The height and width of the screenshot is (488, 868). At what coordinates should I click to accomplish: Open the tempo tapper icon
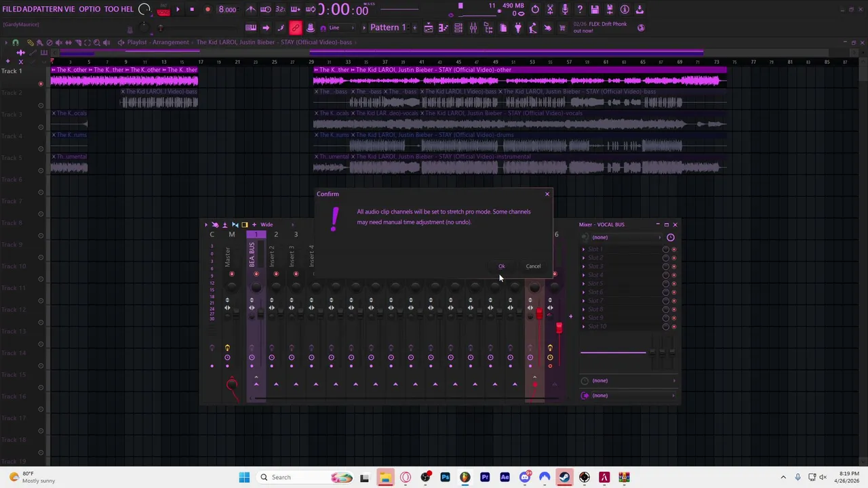click(533, 28)
